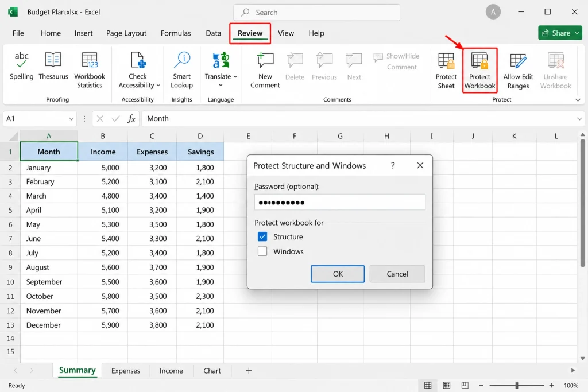This screenshot has height=392, width=588.
Task: Switch to Page Layout view in status bar
Action: (447, 385)
